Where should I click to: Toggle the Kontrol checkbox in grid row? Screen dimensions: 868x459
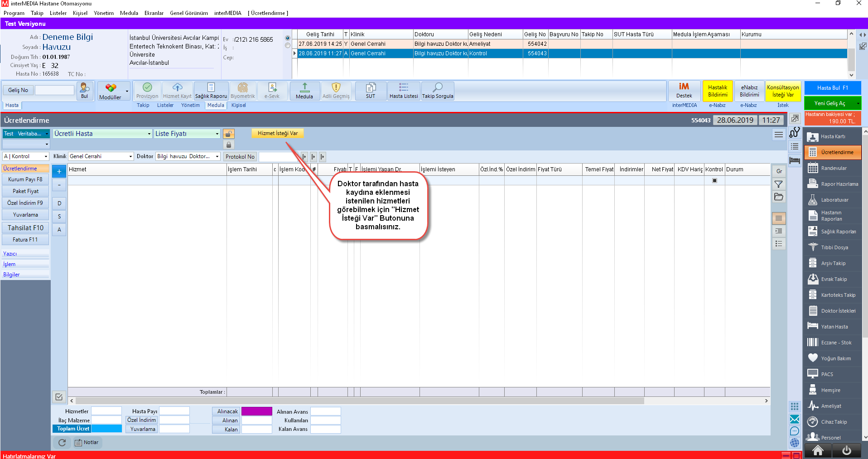tap(714, 180)
